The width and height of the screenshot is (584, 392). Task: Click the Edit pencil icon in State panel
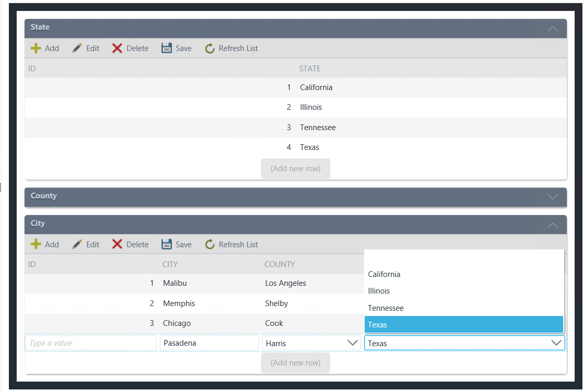pos(77,48)
